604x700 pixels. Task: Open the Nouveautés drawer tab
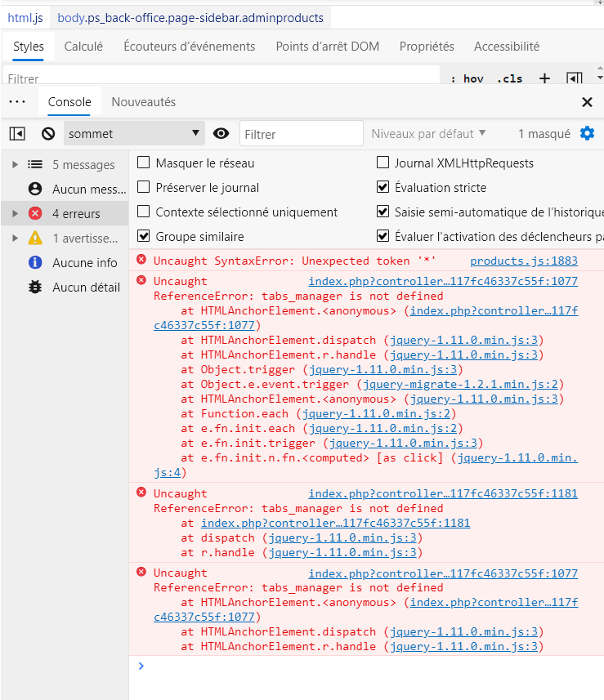[143, 102]
